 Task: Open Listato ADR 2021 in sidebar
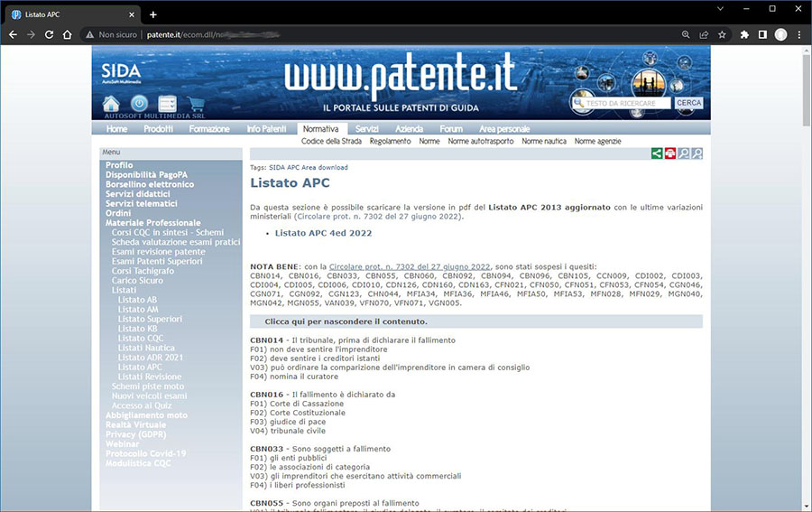pos(150,358)
